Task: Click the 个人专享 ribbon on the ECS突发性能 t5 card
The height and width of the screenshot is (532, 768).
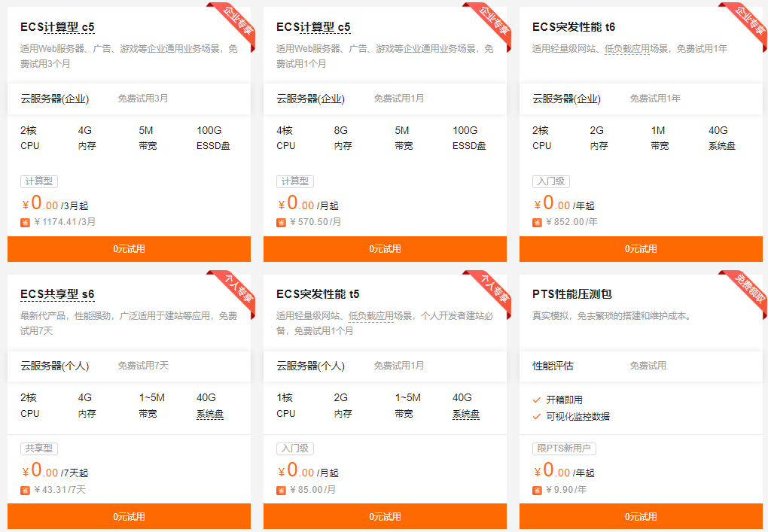Action: coord(490,290)
